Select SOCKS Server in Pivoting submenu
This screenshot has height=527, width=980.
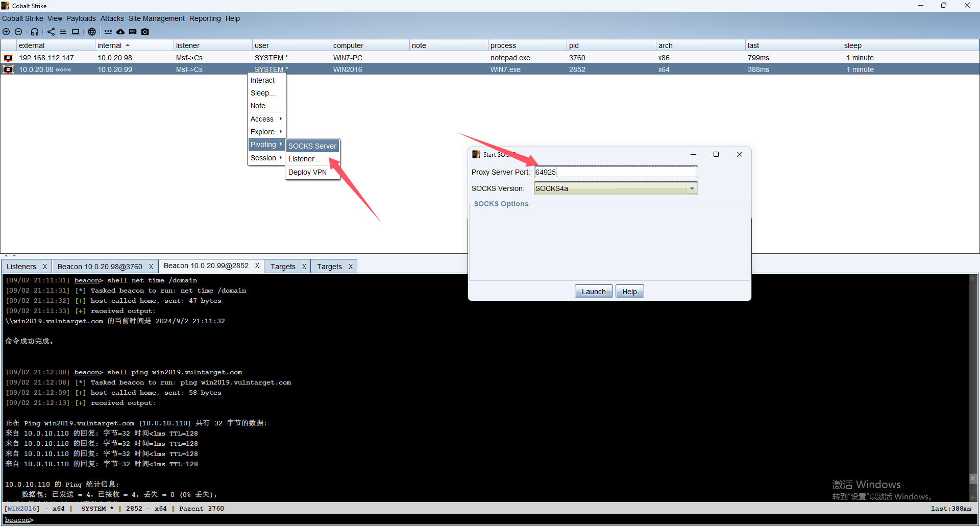(312, 146)
